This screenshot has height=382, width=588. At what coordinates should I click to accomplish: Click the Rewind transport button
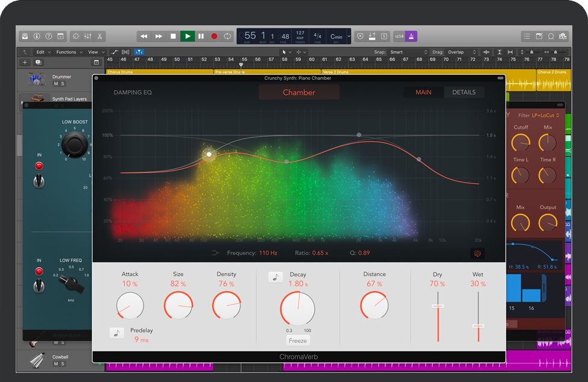point(144,36)
